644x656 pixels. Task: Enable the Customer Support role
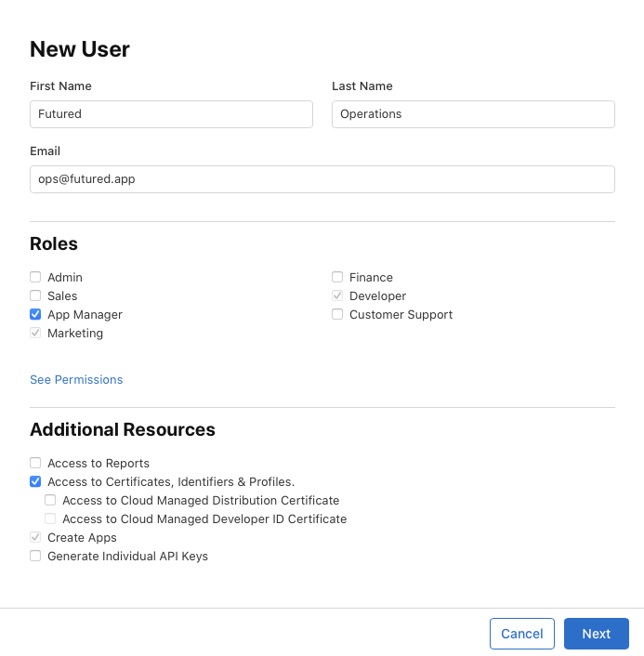click(337, 314)
